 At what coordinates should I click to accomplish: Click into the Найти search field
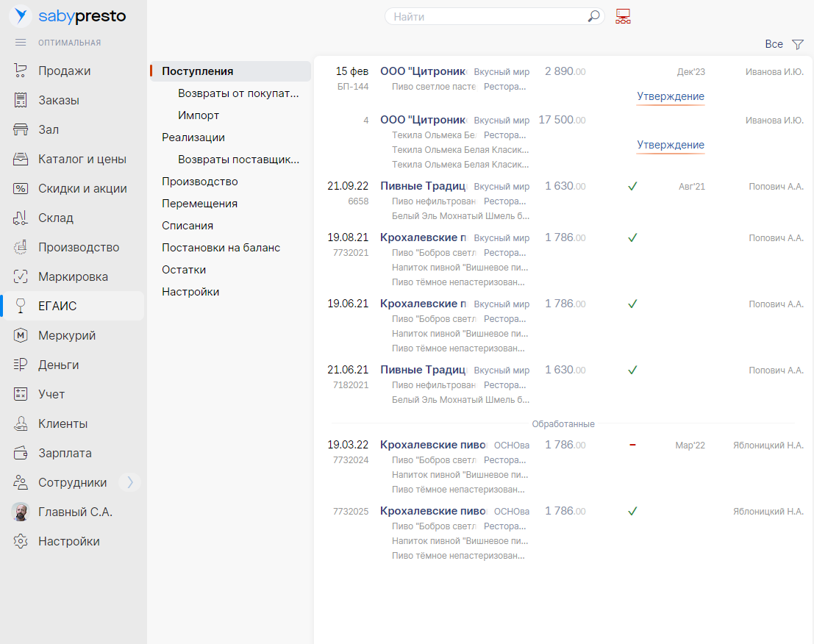485,16
